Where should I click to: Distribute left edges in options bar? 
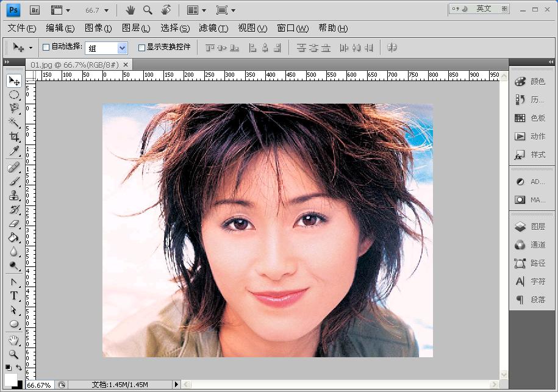click(x=344, y=48)
